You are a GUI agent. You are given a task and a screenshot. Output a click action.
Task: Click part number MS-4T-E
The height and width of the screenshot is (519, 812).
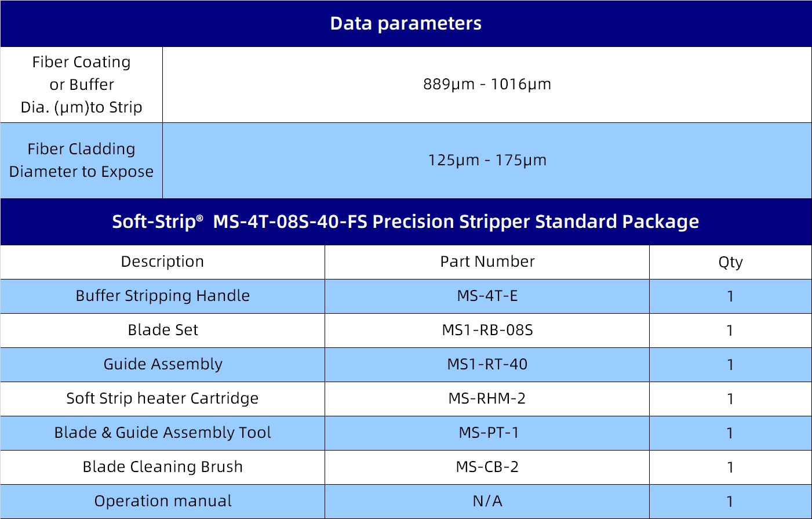pos(487,296)
